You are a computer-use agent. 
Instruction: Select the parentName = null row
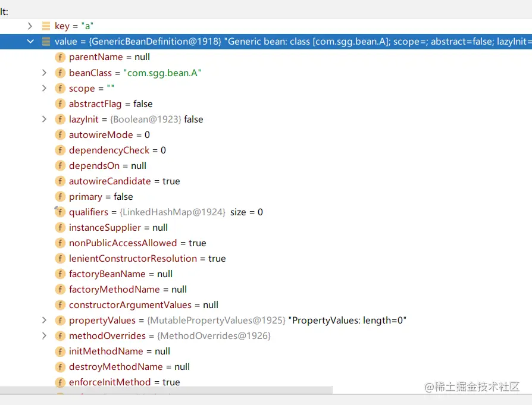(109, 57)
